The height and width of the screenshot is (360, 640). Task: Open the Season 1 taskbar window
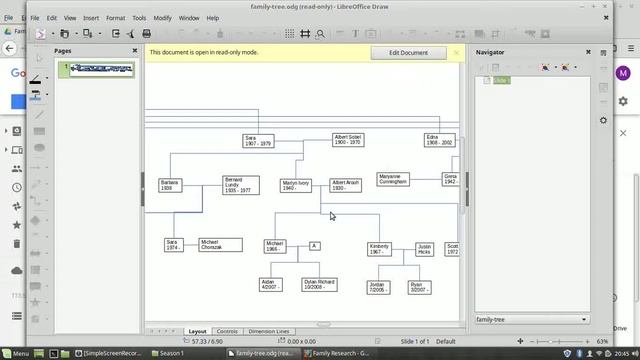coord(168,353)
